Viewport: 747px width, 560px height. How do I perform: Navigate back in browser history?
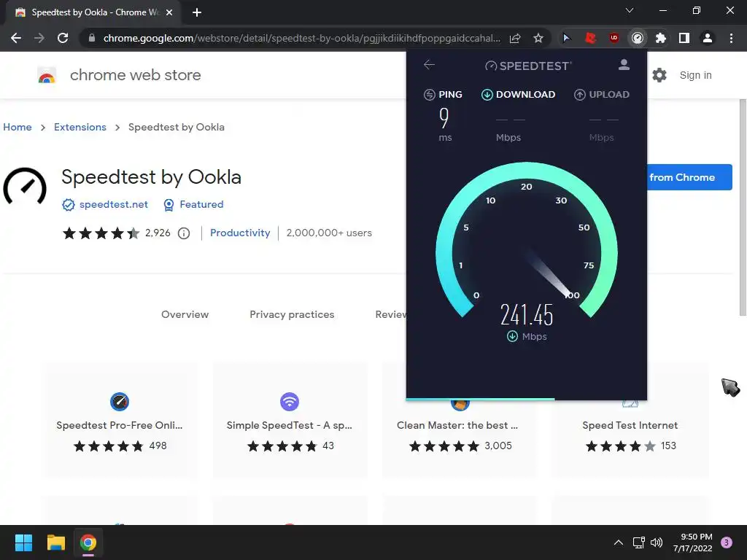click(16, 38)
